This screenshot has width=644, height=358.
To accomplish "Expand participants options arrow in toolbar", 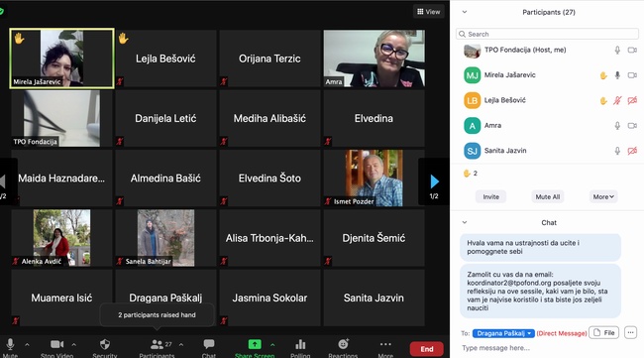I will pyautogui.click(x=181, y=344).
